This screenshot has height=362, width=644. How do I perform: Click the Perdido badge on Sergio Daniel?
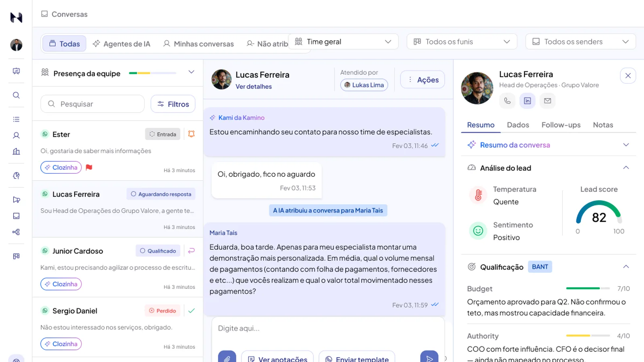163,311
